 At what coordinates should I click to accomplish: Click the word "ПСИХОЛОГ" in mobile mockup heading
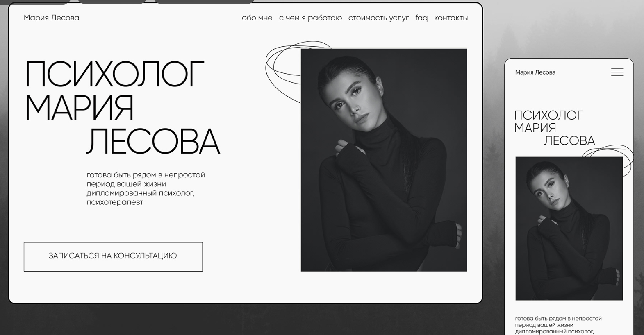click(x=548, y=115)
